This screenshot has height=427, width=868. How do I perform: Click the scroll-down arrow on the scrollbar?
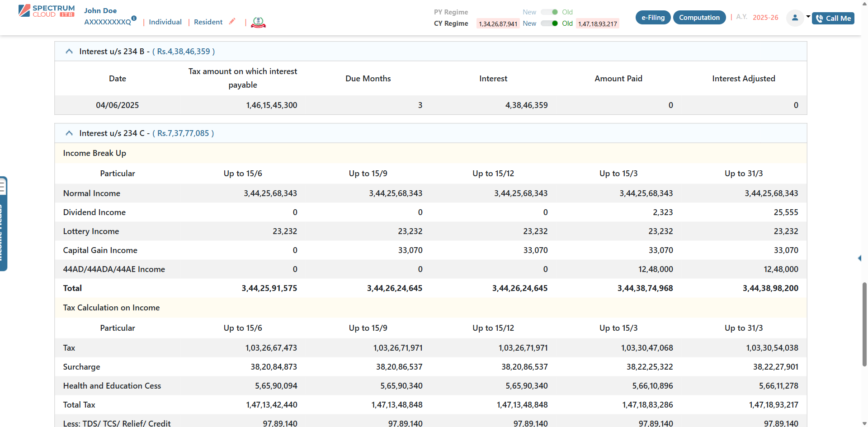[x=863, y=422]
